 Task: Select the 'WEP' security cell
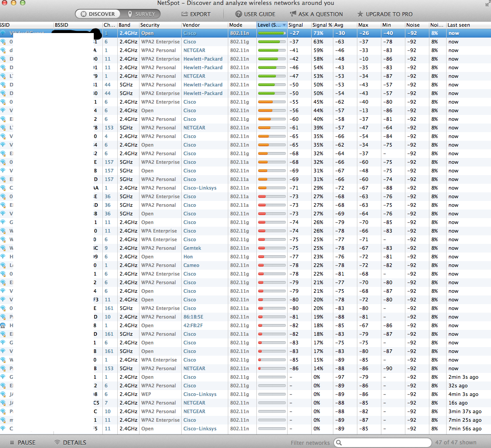coord(146,394)
